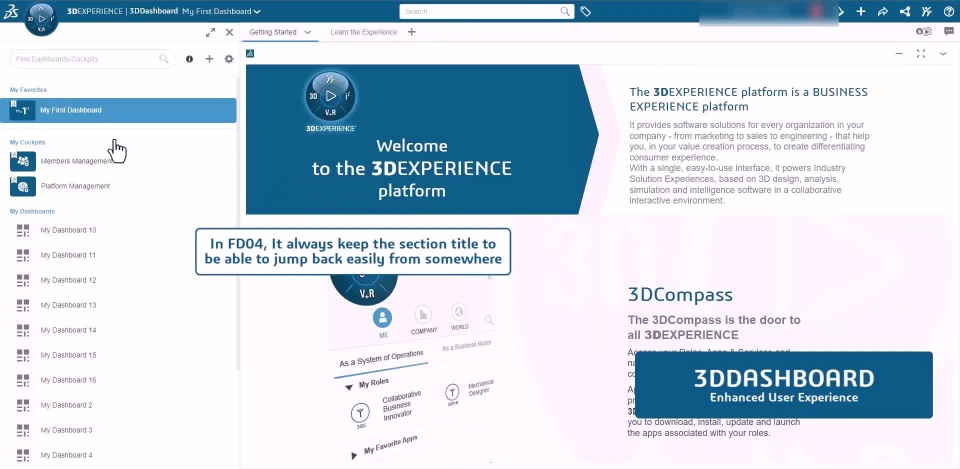Click the play tour icon at the right of the tab bar
The height and width of the screenshot is (469, 960).
click(923, 32)
